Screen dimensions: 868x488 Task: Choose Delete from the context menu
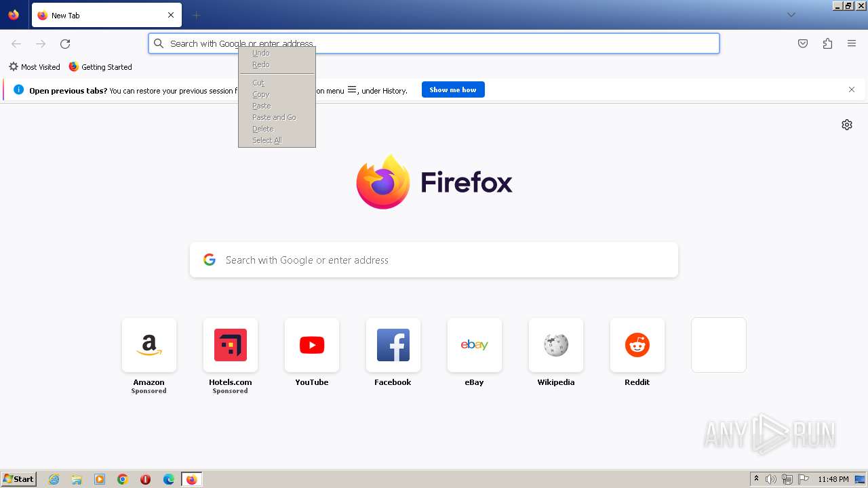(277, 129)
